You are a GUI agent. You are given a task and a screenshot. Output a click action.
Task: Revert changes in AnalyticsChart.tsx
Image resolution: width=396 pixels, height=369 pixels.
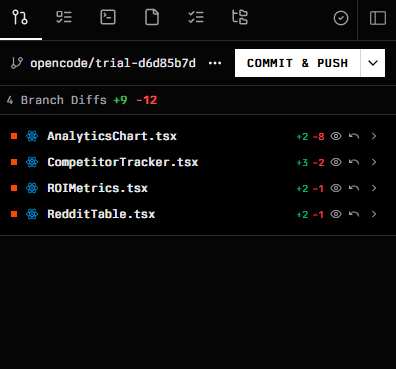(x=354, y=136)
